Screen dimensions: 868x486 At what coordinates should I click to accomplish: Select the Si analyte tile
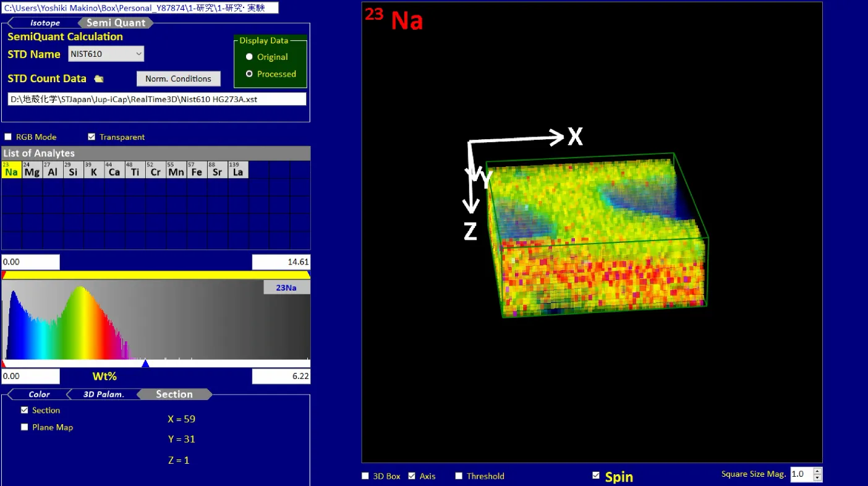click(x=73, y=170)
